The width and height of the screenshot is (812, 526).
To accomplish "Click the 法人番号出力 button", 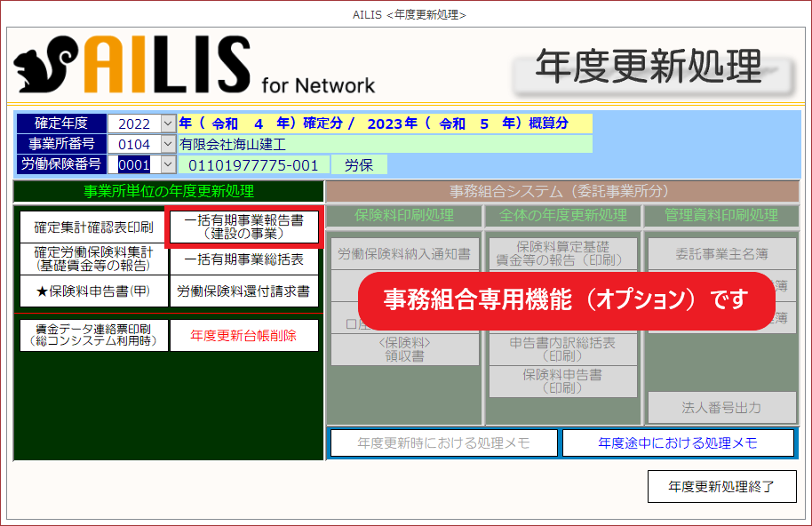I will tap(721, 408).
